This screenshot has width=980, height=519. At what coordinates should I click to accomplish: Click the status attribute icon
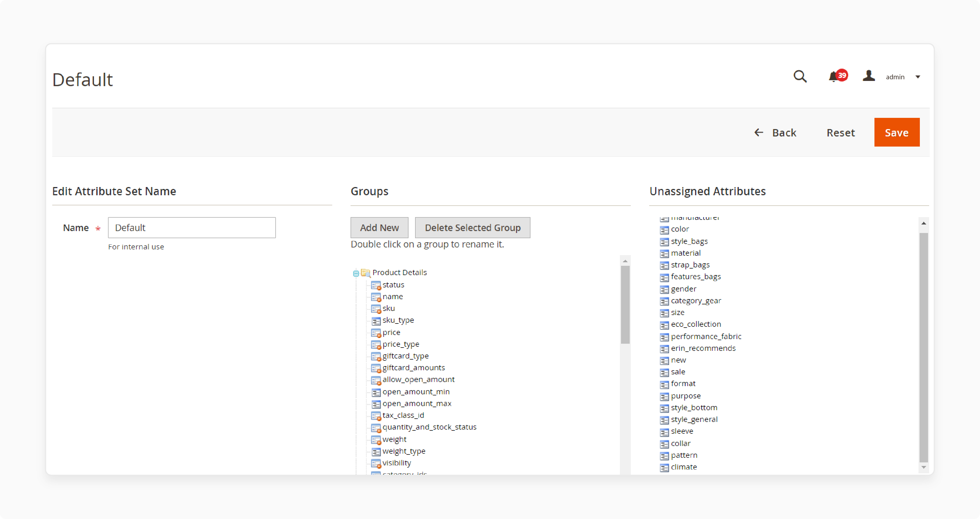coord(376,285)
